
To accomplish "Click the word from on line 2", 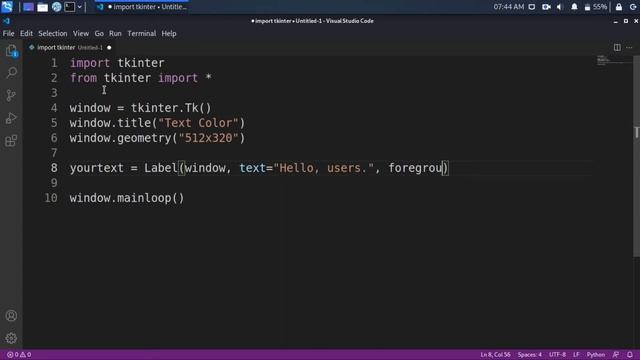I will point(83,78).
